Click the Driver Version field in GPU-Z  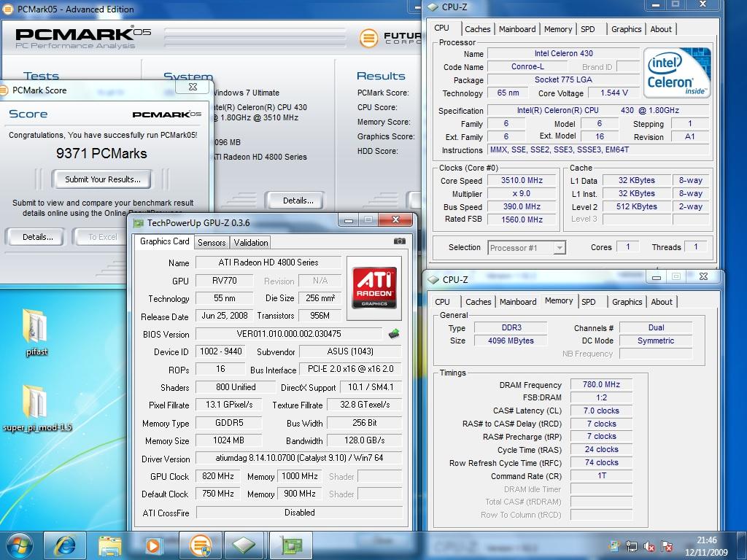(x=299, y=458)
